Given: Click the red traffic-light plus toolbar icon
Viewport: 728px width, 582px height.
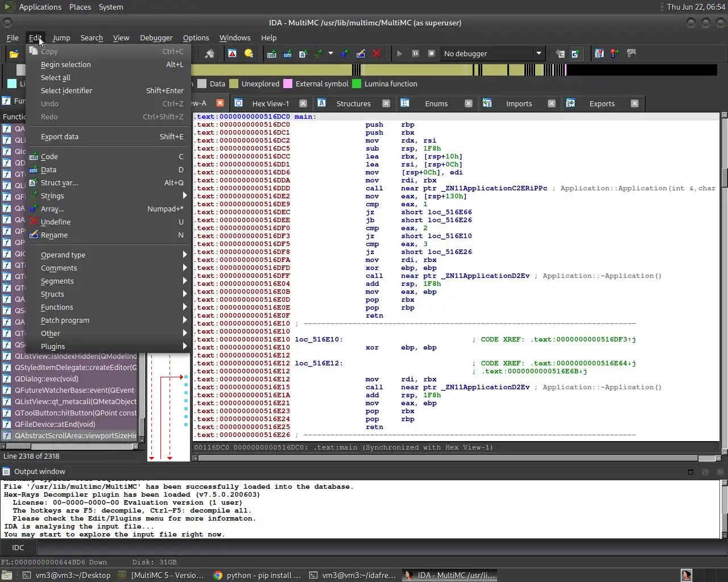Looking at the screenshot, I should point(615,53).
